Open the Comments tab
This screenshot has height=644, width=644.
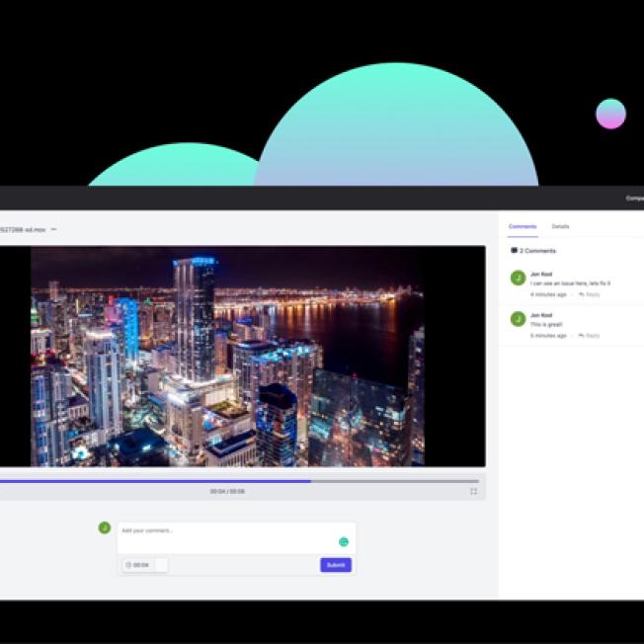(x=523, y=226)
